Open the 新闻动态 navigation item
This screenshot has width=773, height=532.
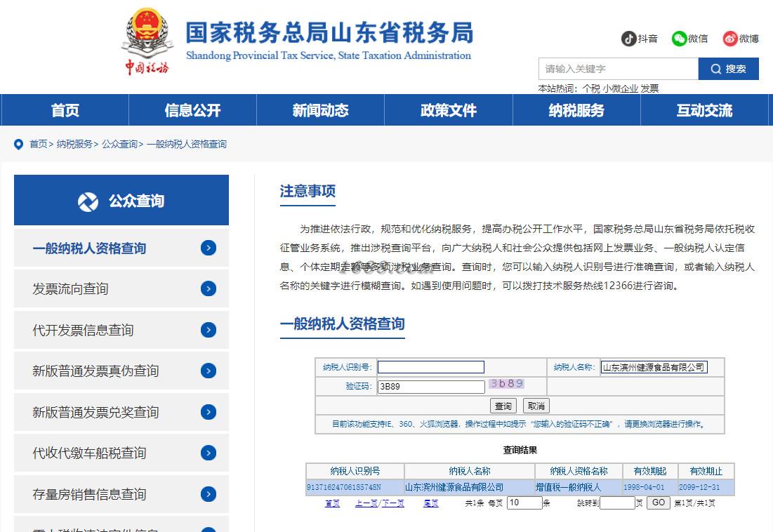coord(320,110)
